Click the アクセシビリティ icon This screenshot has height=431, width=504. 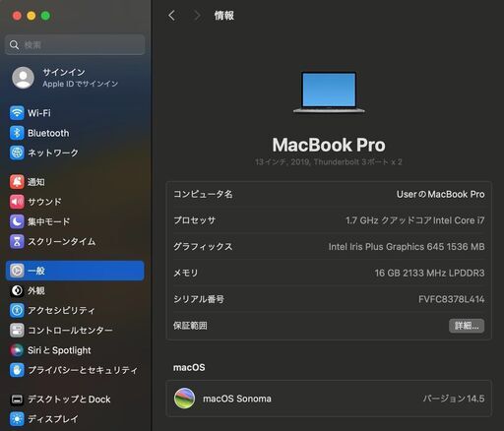click(17, 310)
